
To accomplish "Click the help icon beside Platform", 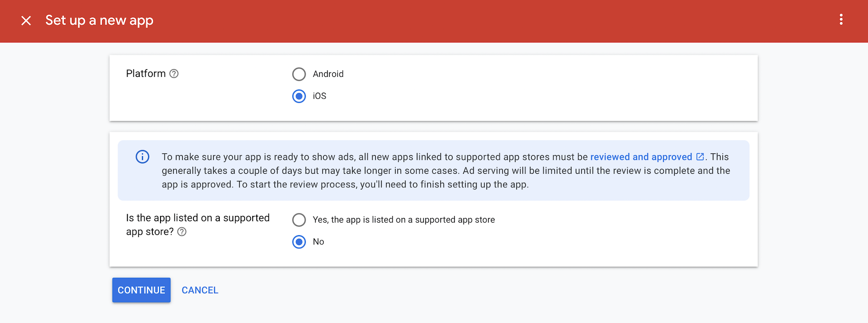I will click(174, 74).
